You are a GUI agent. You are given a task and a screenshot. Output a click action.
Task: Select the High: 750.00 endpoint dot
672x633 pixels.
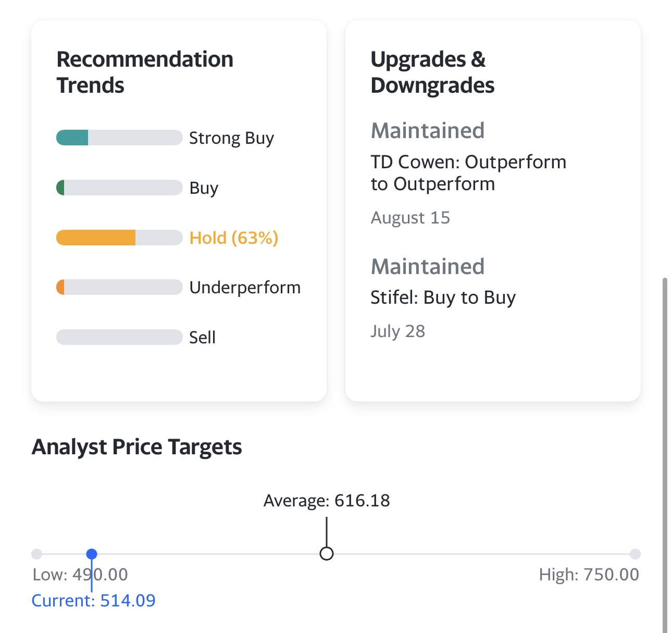coord(637,554)
